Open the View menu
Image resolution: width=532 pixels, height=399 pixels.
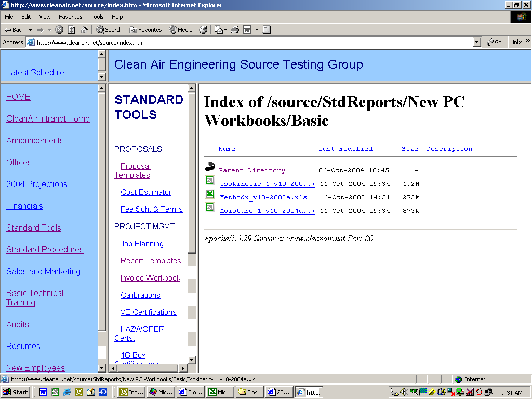[45, 17]
